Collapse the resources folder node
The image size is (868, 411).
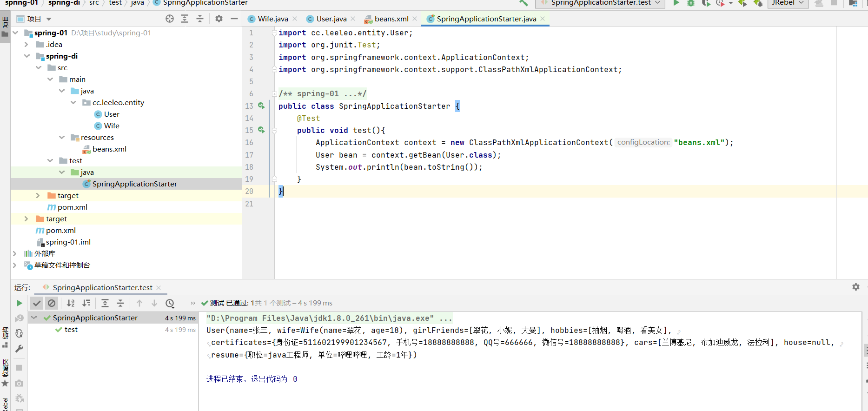tap(62, 138)
